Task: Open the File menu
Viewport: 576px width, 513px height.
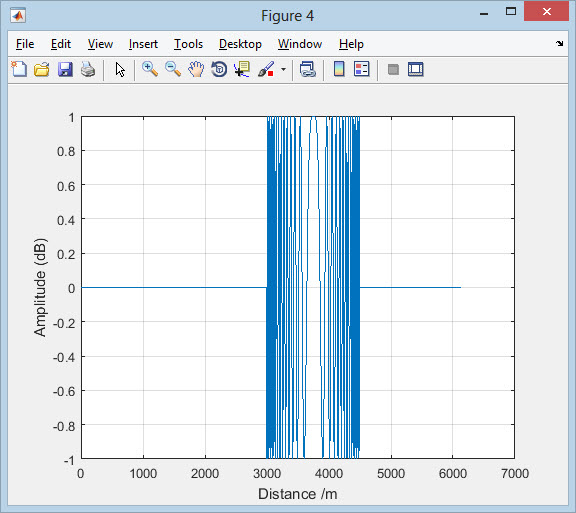Action: coord(25,44)
